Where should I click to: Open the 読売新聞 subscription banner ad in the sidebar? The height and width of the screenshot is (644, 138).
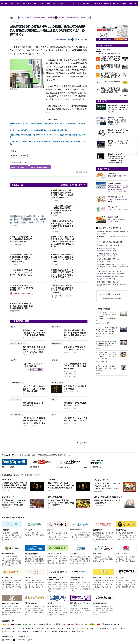112,33
